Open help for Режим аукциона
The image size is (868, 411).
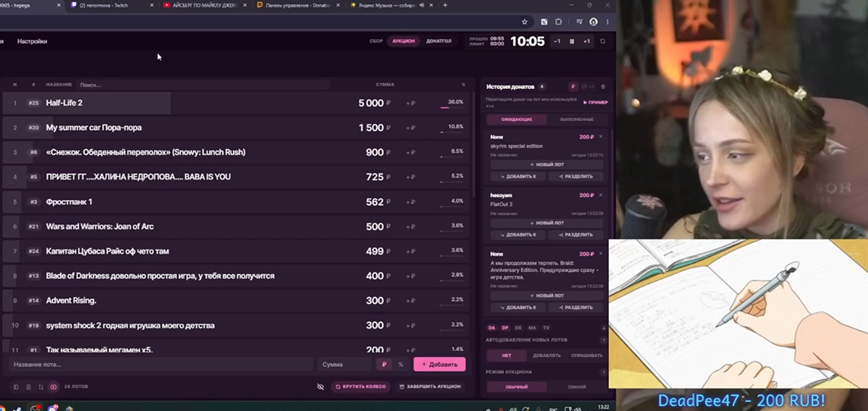point(603,372)
